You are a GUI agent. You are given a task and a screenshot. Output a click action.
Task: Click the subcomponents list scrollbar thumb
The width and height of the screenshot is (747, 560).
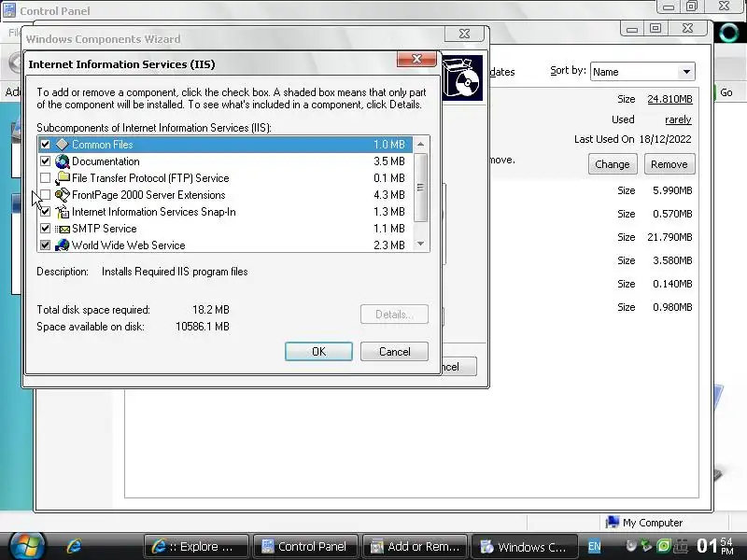420,188
